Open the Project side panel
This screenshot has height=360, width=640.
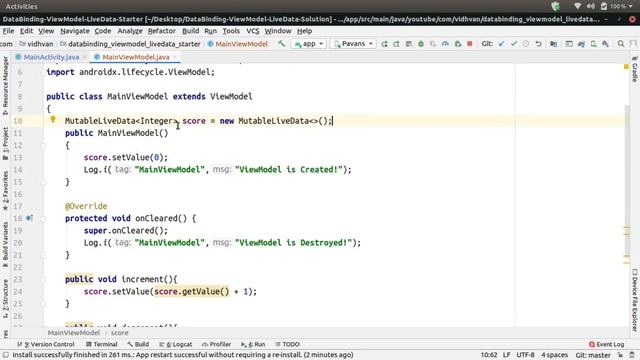point(5,144)
